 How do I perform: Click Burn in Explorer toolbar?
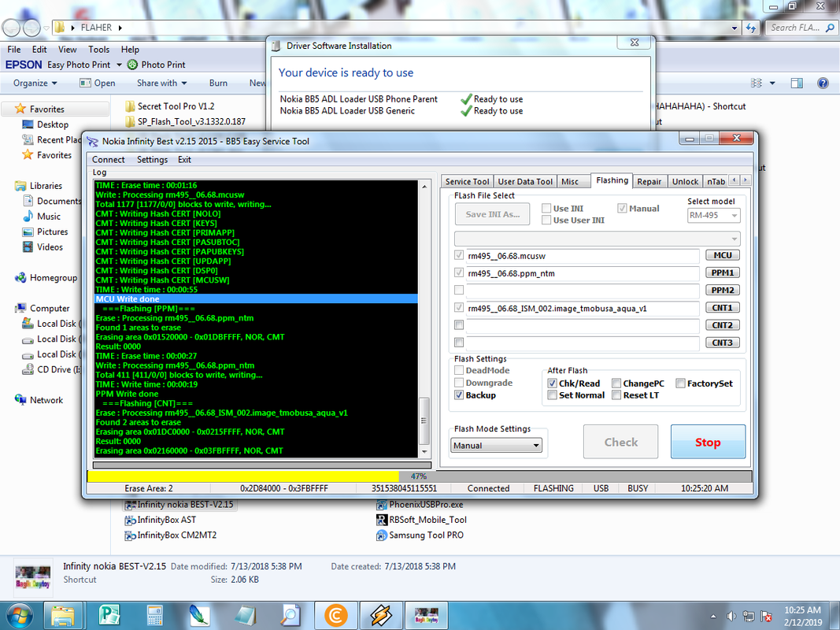point(218,83)
